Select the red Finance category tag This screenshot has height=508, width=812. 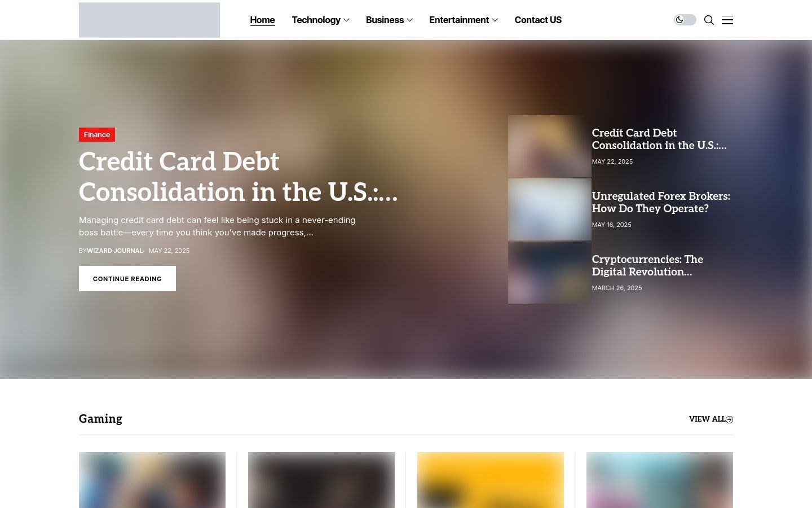[x=97, y=134]
